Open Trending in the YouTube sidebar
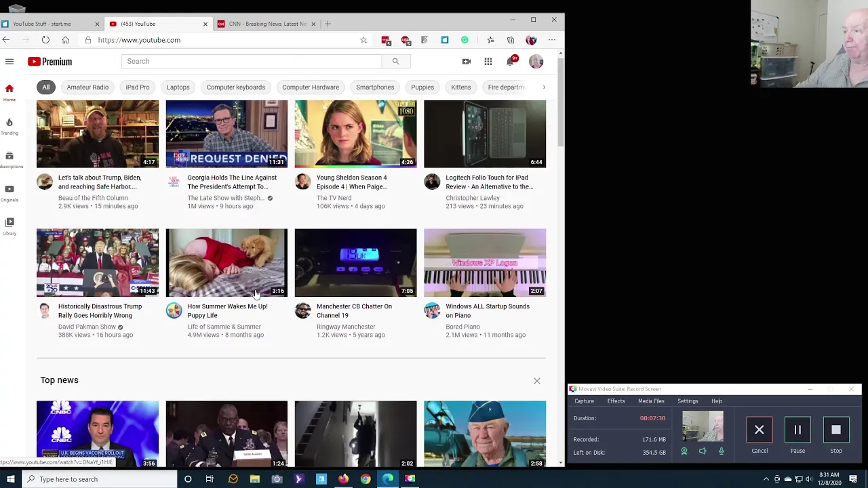This screenshot has height=488, width=868. (9, 126)
